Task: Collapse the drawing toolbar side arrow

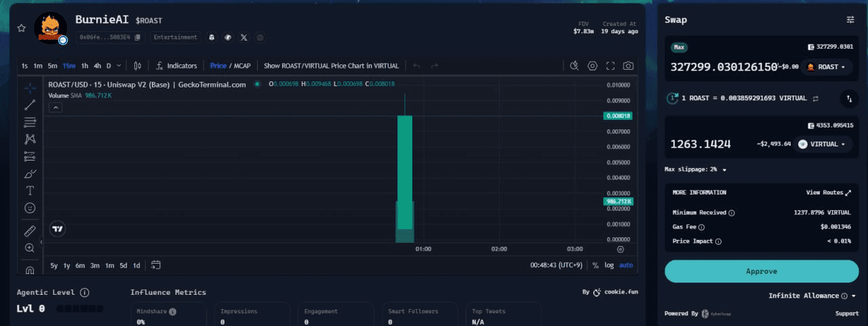Action: click(41, 242)
